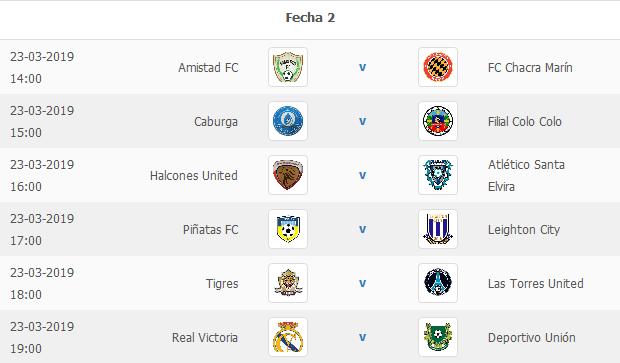620x363 pixels.
Task: Open the Halcones United falcon crest
Action: click(288, 175)
